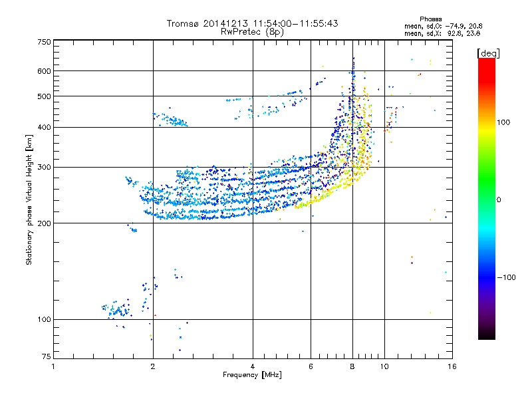The height and width of the screenshot is (399, 532).
Task: Click the x-axis '8' tick label
Action: point(352,366)
